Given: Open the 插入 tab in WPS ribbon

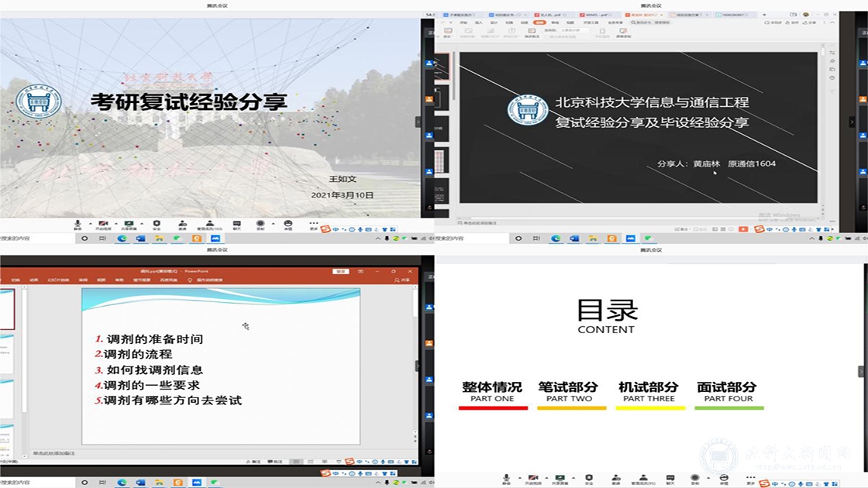Looking at the screenshot, I should point(478,22).
